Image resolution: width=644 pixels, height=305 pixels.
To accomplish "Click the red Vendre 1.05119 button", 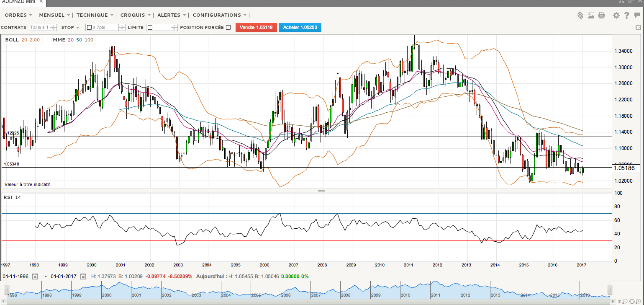I will [256, 28].
